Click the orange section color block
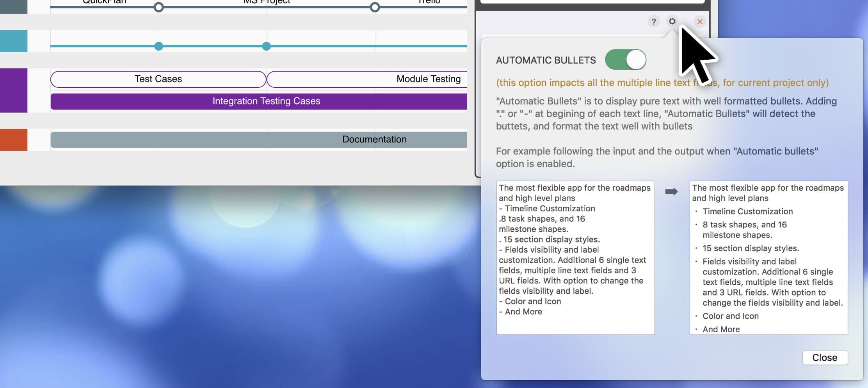 click(14, 140)
